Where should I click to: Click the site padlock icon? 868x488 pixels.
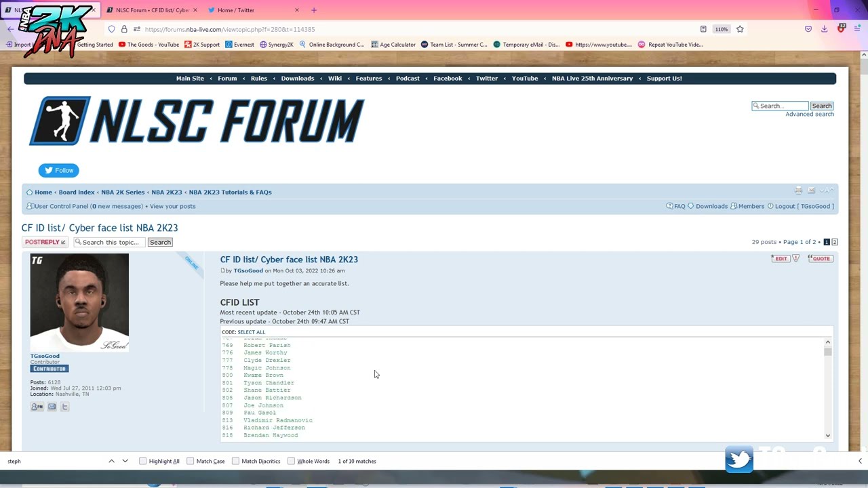click(x=124, y=29)
